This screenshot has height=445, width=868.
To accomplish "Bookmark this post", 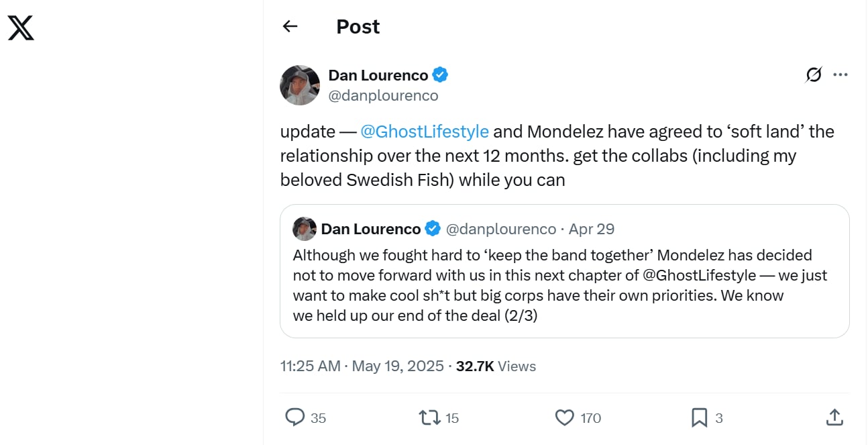I will coord(699,417).
